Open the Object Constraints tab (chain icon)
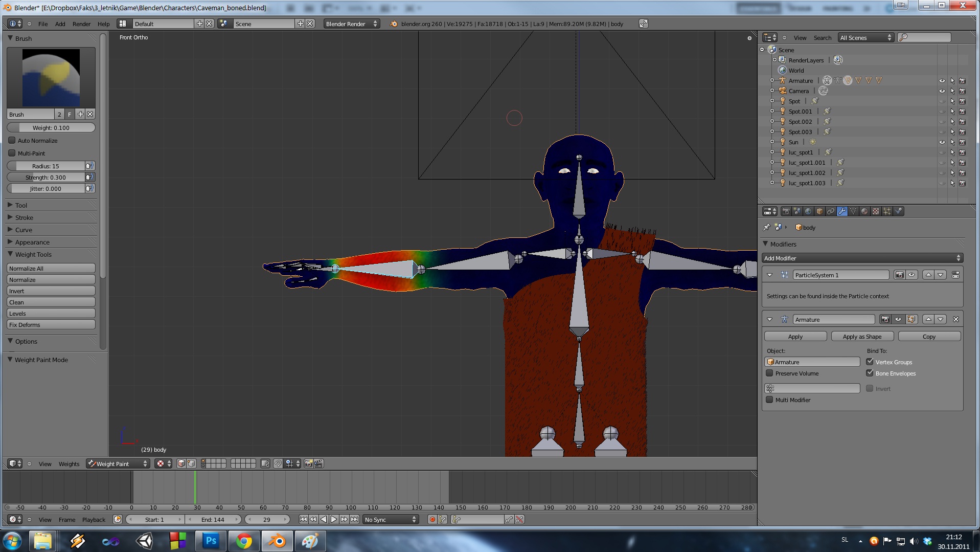Viewport: 980px width, 552px height. 831,211
